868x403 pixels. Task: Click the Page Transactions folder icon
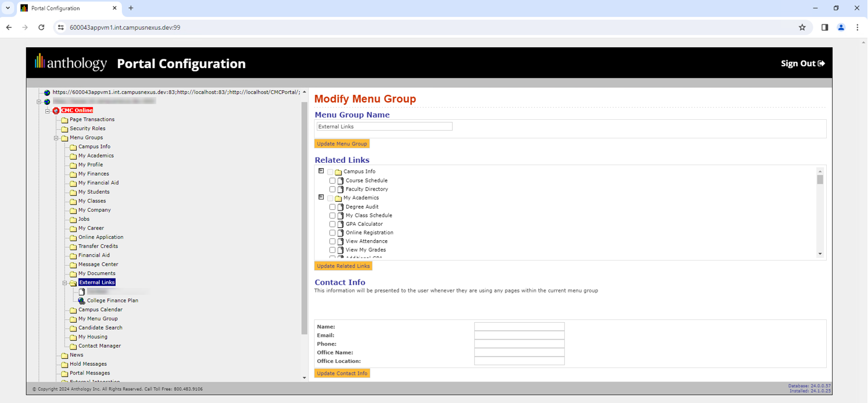tap(64, 120)
